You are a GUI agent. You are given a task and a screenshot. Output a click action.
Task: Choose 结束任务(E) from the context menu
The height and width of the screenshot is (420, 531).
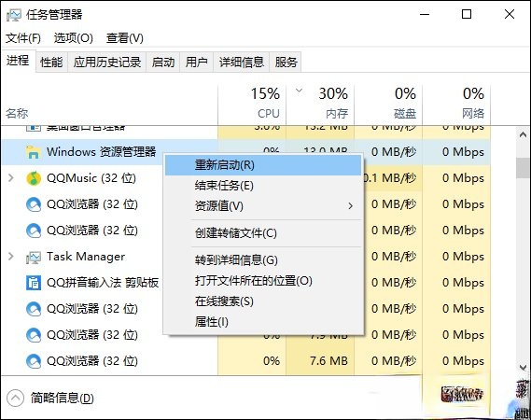(263, 186)
